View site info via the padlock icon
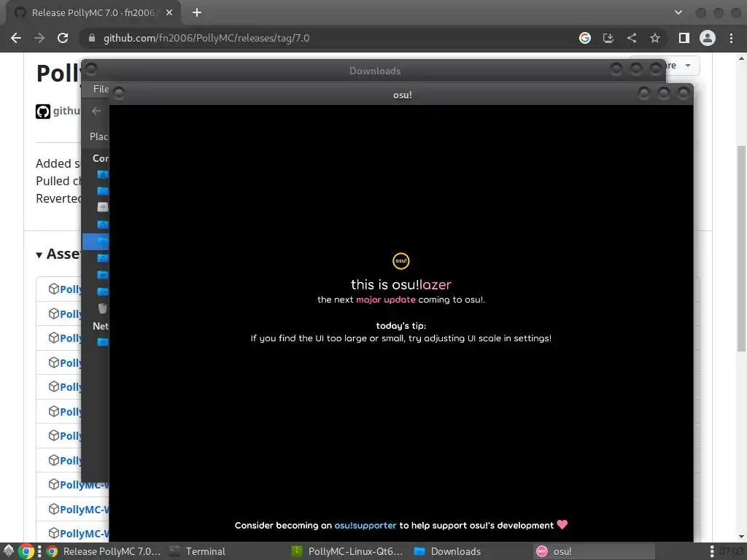 (x=92, y=38)
